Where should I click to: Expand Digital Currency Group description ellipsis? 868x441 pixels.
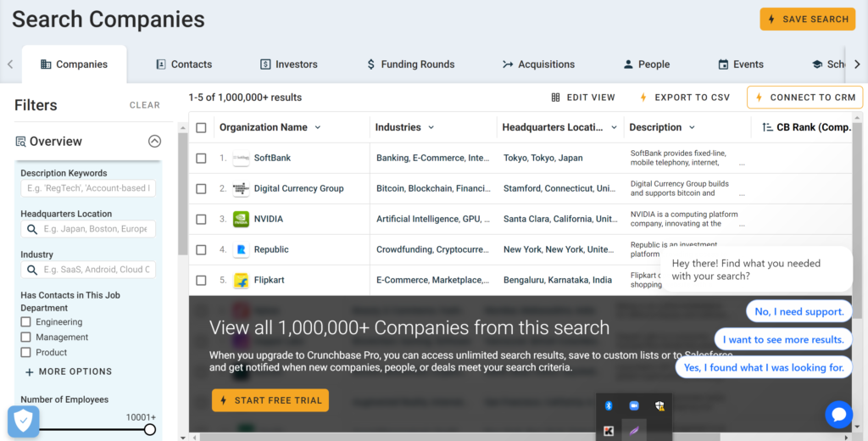(x=742, y=194)
